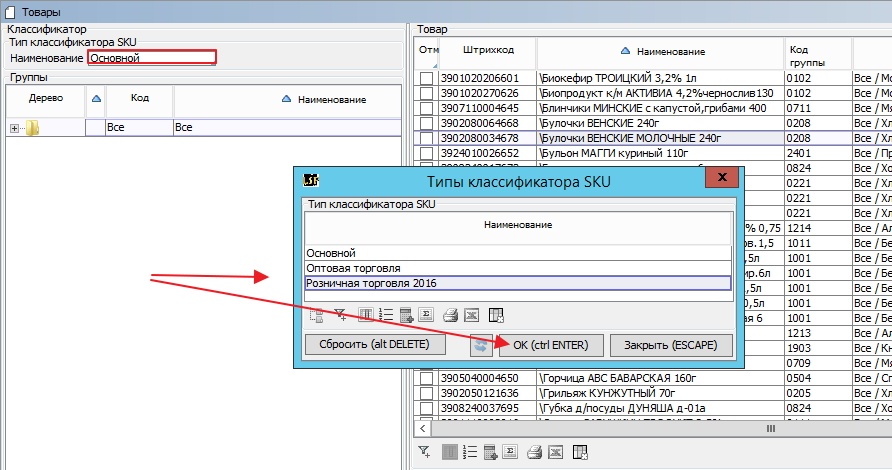Click the filter funnel icon below the product table
892x470 pixels.
click(x=424, y=453)
